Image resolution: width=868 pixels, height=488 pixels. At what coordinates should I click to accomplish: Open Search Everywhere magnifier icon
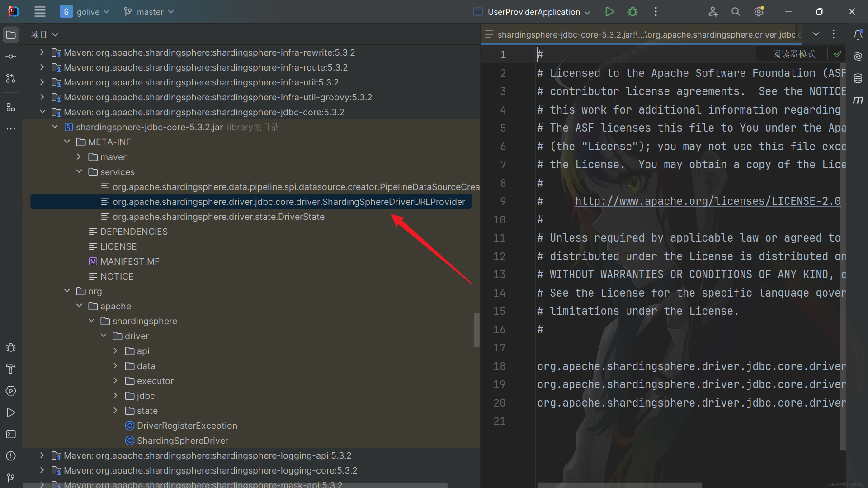pyautogui.click(x=736, y=12)
